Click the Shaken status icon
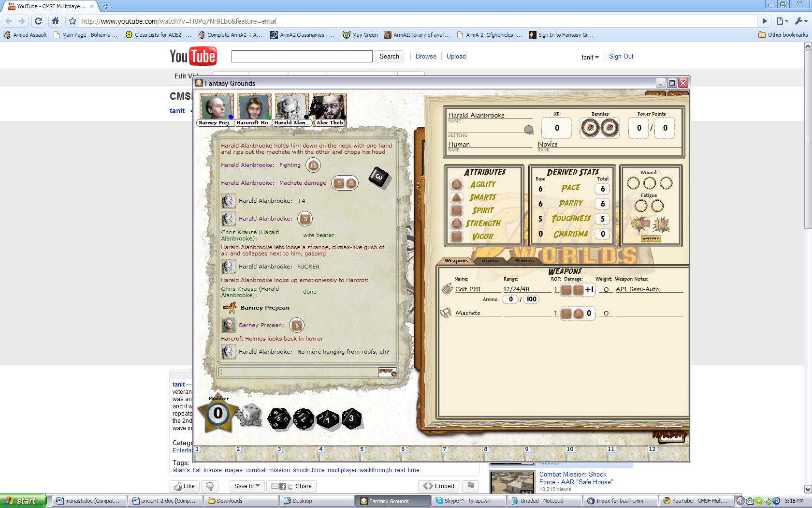This screenshot has width=812, height=508. click(640, 224)
